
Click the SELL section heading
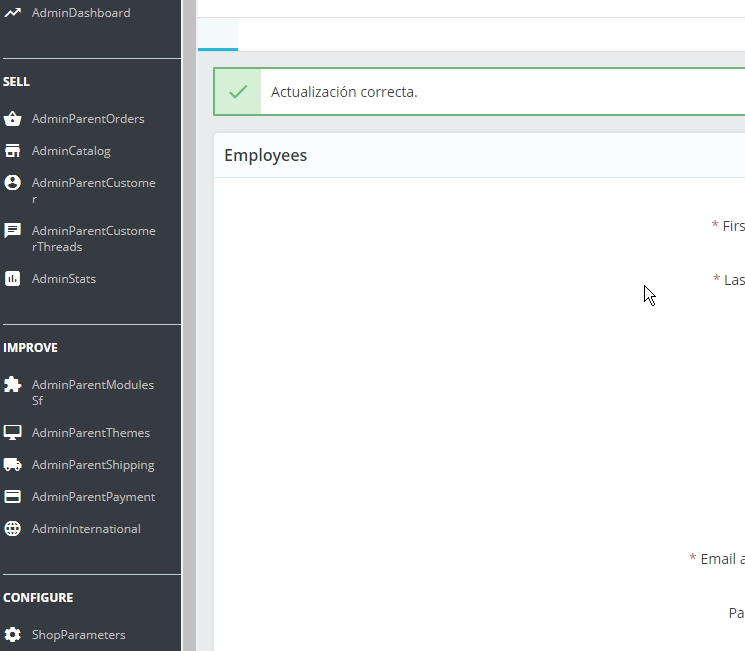16,82
